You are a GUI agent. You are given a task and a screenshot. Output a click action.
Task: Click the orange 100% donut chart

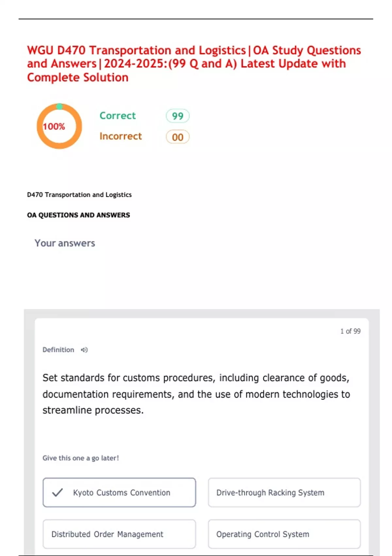point(59,126)
